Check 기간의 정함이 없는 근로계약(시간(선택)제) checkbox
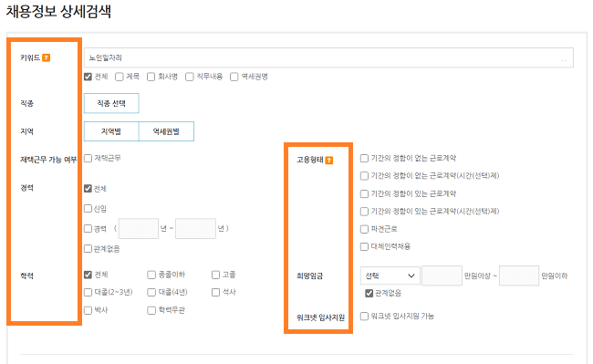The height and width of the screenshot is (364, 593). [x=364, y=176]
